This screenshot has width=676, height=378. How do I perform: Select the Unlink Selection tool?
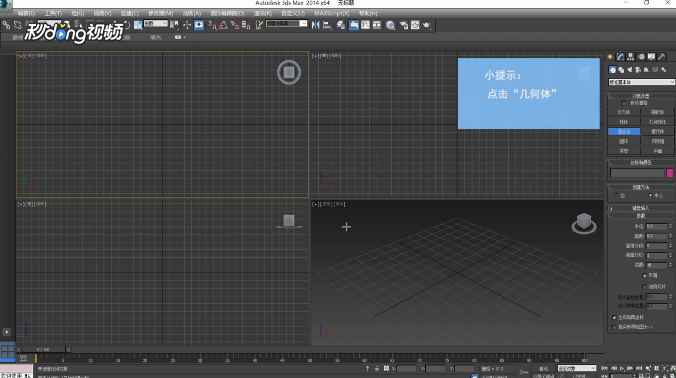[18, 25]
